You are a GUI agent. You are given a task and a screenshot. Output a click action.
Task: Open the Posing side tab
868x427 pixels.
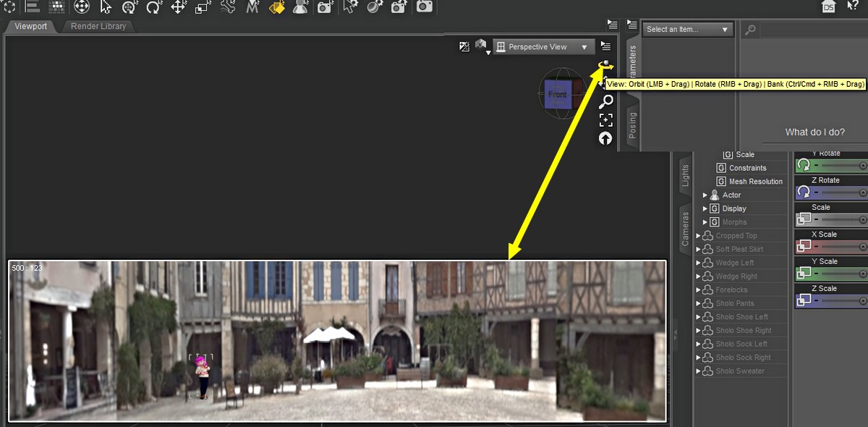pyautogui.click(x=633, y=125)
